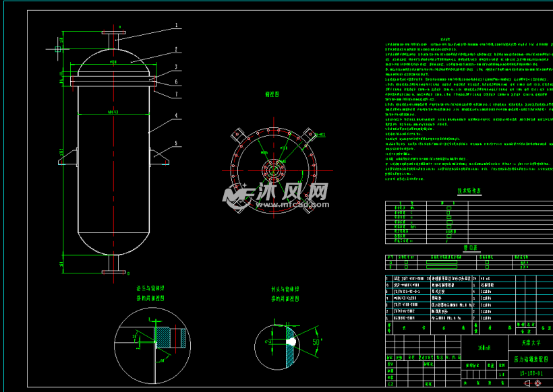
Task: Click part balloon number 3
Action: pyautogui.click(x=176, y=67)
